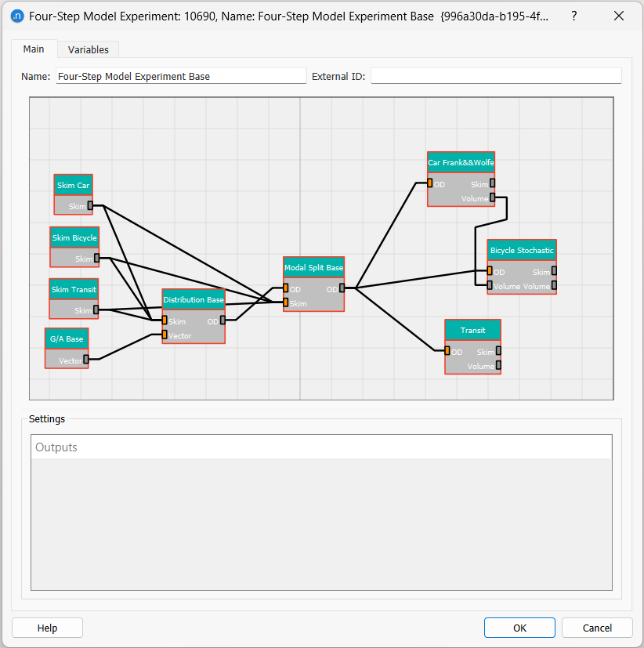644x648 pixels.
Task: Switch to the Variables tab
Action: [88, 49]
